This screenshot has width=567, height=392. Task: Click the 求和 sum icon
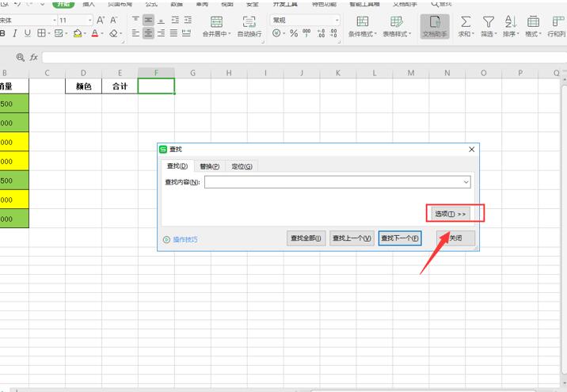[466, 22]
